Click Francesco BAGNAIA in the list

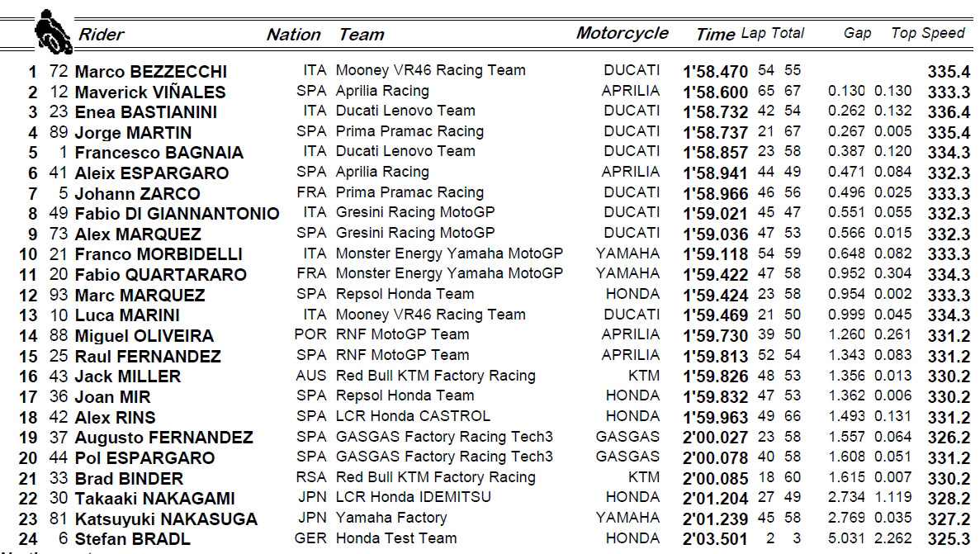[159, 153]
